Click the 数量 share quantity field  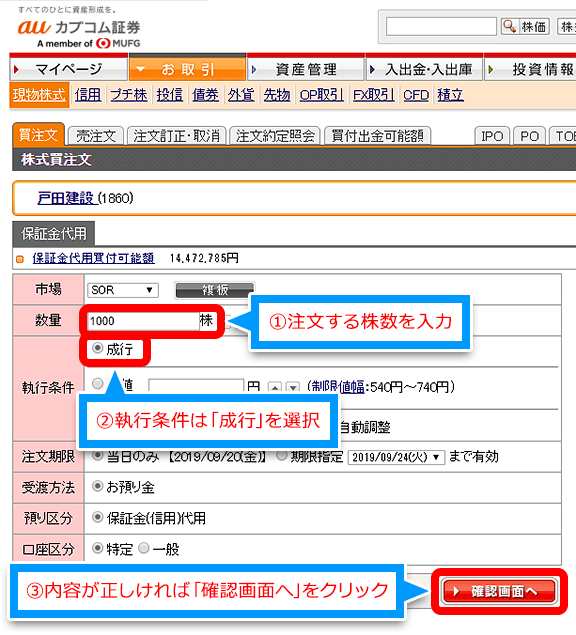point(143,321)
